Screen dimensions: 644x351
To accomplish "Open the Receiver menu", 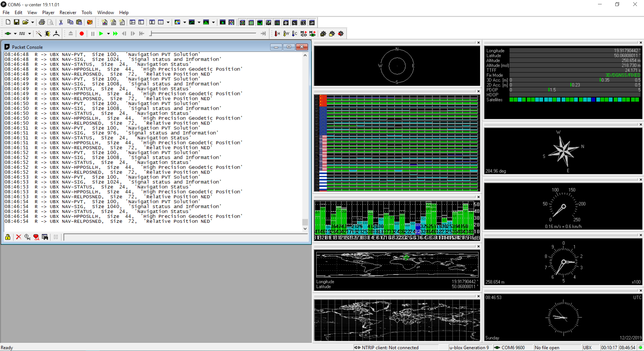I will [x=68, y=12].
